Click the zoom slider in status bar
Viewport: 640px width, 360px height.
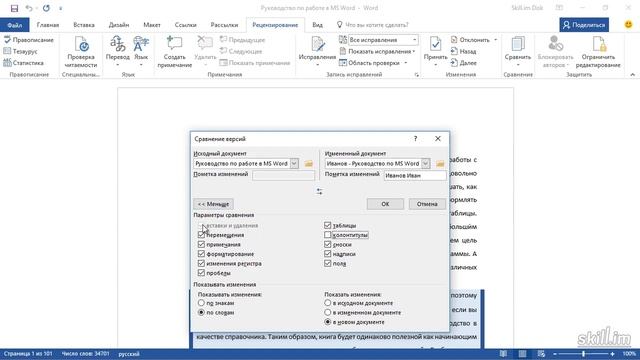point(584,354)
